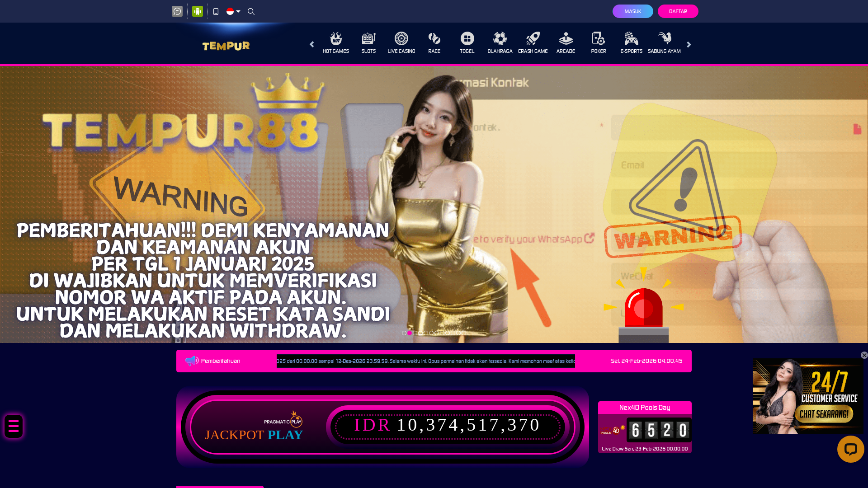Click the TEMPUR88 warning banner image
The height and width of the screenshot is (488, 868).
[434, 204]
